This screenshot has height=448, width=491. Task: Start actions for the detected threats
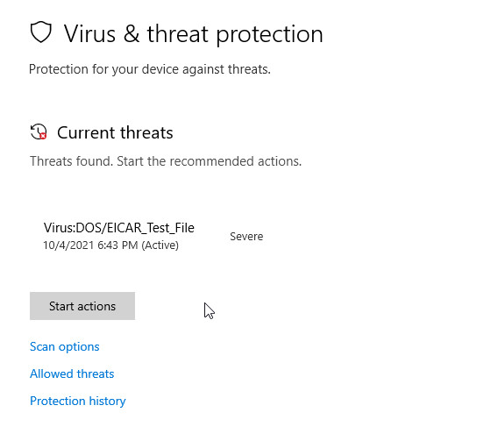[82, 306]
